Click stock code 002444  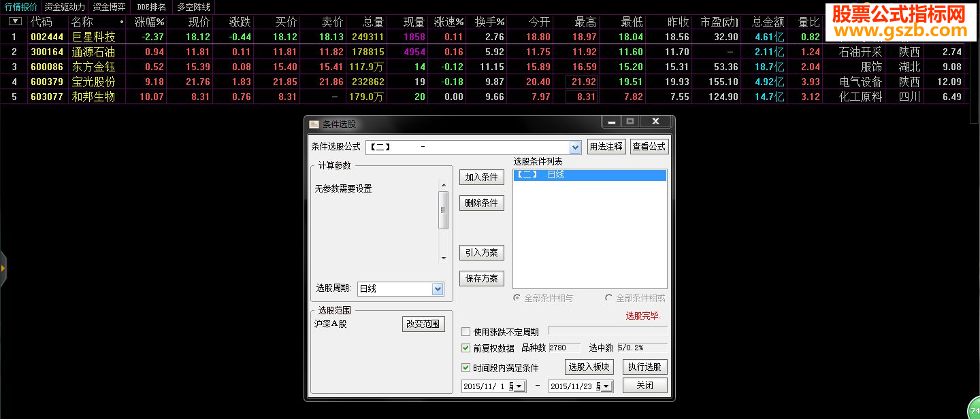point(47,37)
